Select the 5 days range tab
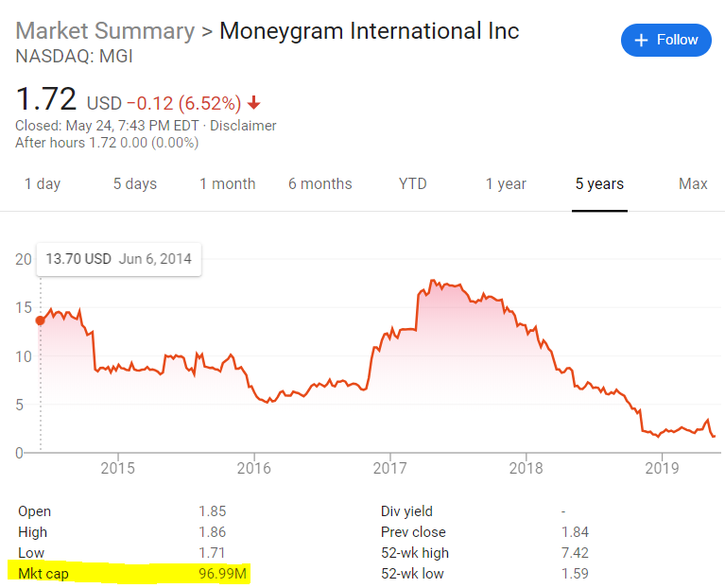This screenshot has width=725, height=588. (x=135, y=184)
